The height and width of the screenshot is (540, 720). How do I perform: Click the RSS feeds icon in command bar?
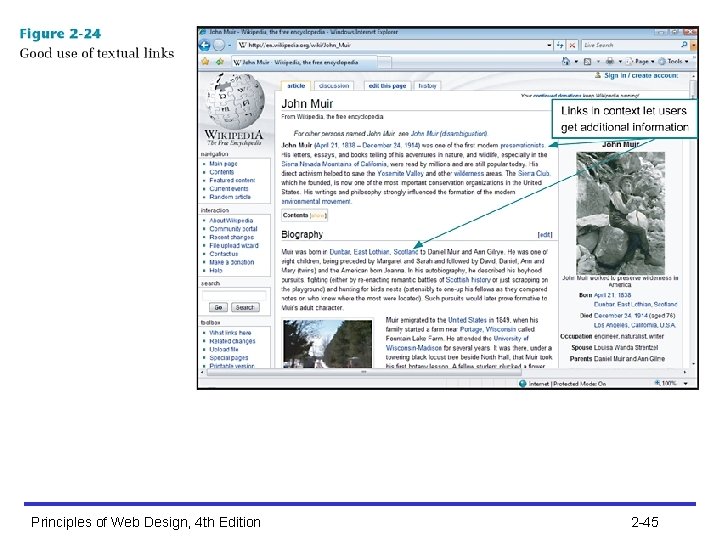point(587,61)
